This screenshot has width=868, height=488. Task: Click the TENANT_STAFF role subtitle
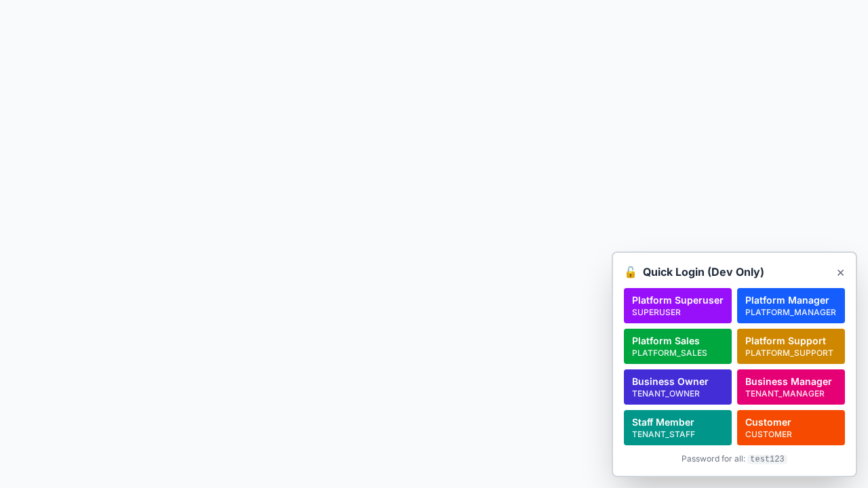click(663, 434)
